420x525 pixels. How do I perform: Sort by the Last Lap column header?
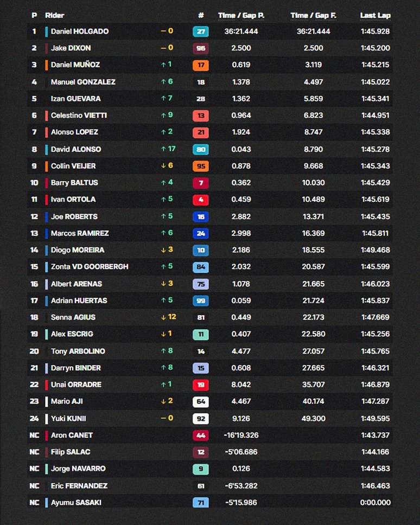coord(375,15)
